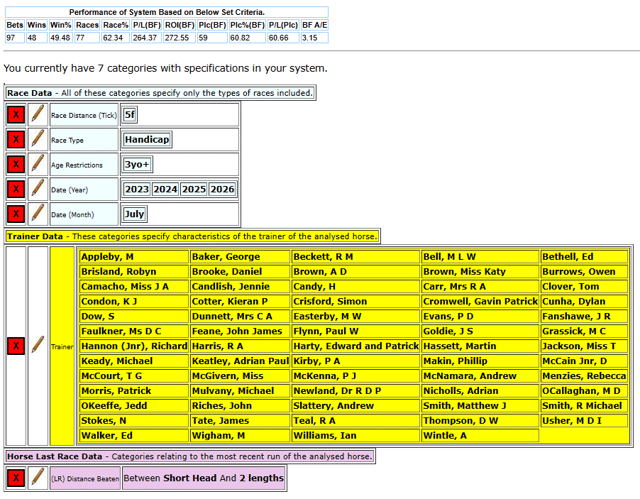
Task: Delete the Trainer category with red X
Action: click(16, 346)
